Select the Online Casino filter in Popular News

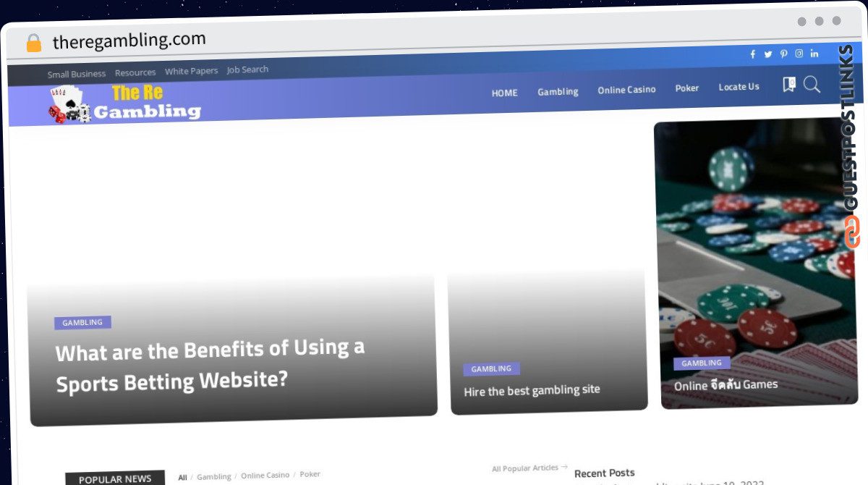point(263,476)
